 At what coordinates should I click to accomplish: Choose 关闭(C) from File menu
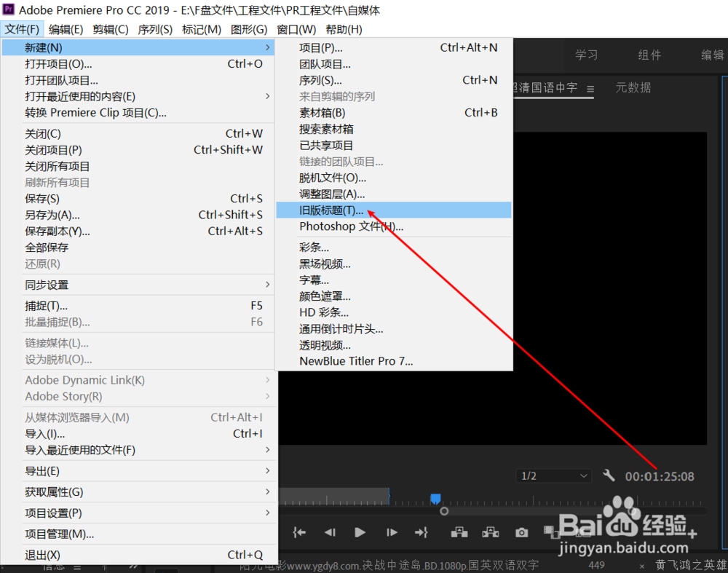coord(138,134)
